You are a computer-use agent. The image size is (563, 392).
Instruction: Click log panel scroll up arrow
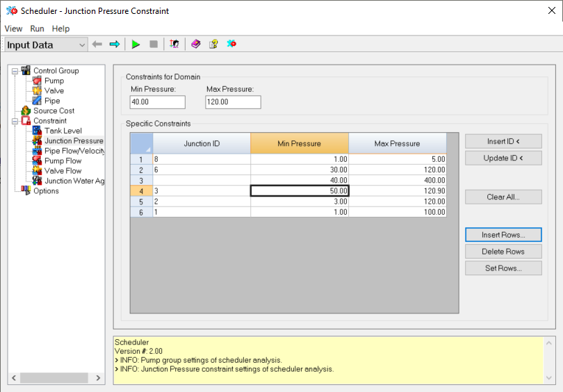coord(548,343)
